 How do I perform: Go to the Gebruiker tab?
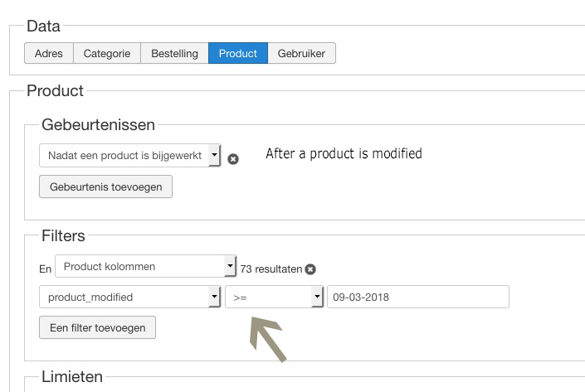[x=301, y=54]
